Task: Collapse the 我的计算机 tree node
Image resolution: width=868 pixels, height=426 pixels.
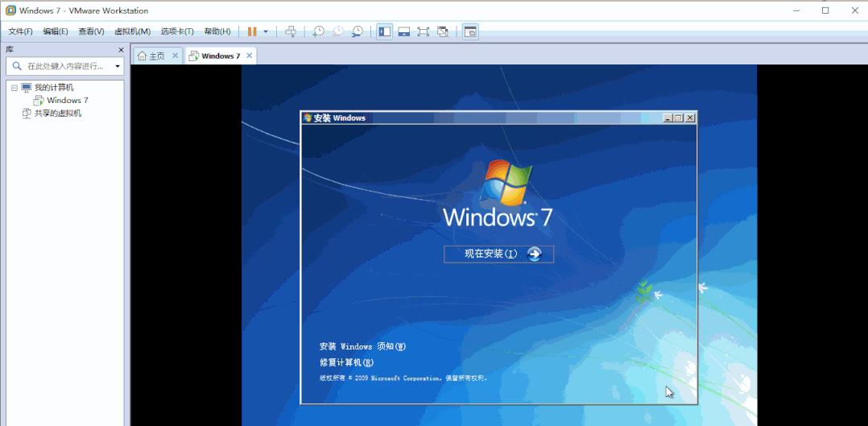Action: point(14,88)
